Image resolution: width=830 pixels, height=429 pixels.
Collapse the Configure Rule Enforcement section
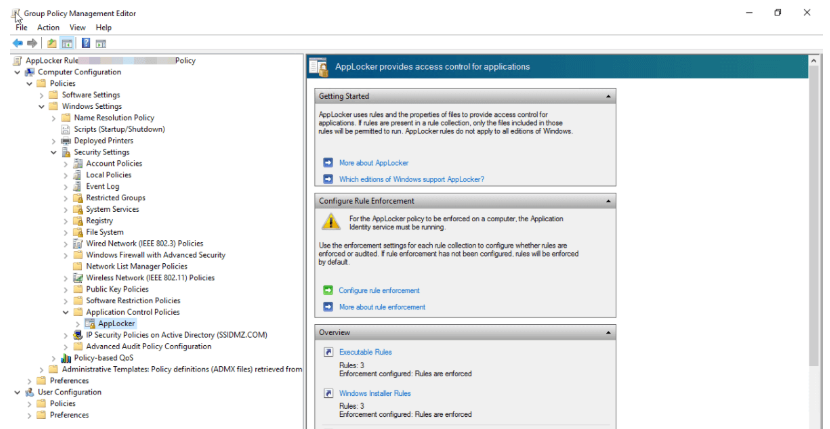pyautogui.click(x=608, y=201)
